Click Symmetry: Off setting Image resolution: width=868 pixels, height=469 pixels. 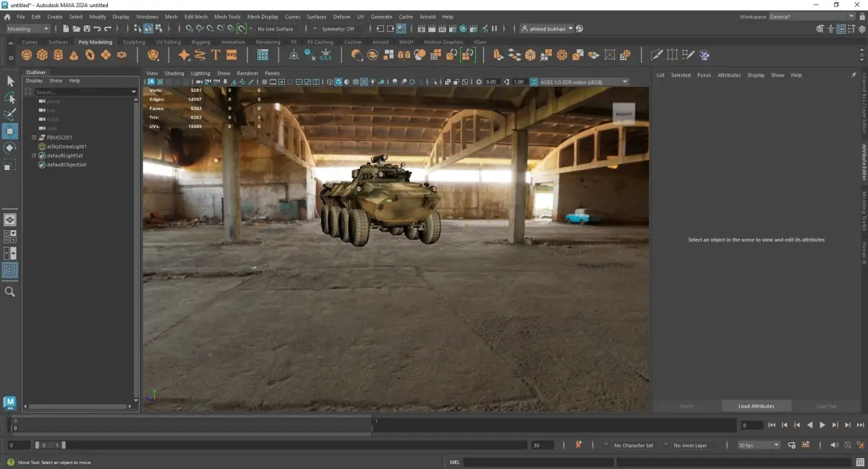tap(338, 29)
